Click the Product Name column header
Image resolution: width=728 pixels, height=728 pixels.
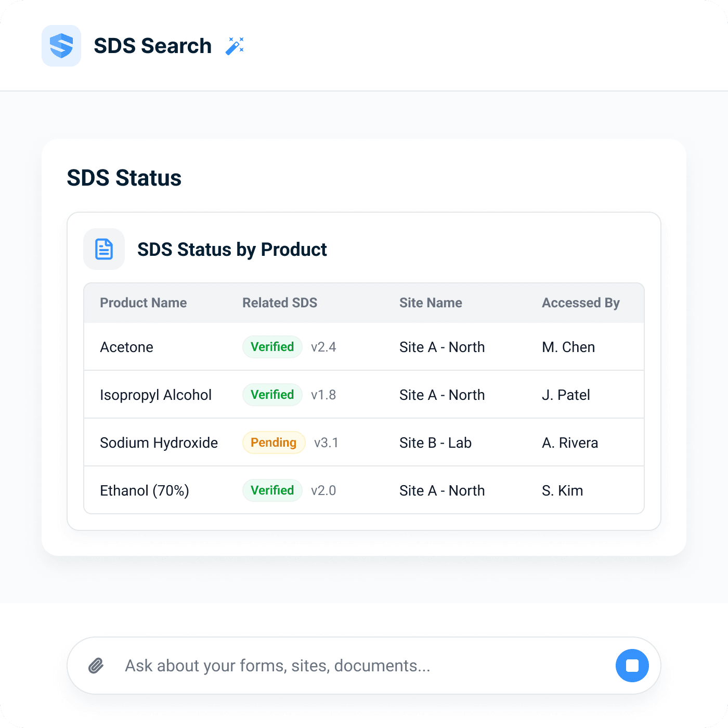(144, 303)
